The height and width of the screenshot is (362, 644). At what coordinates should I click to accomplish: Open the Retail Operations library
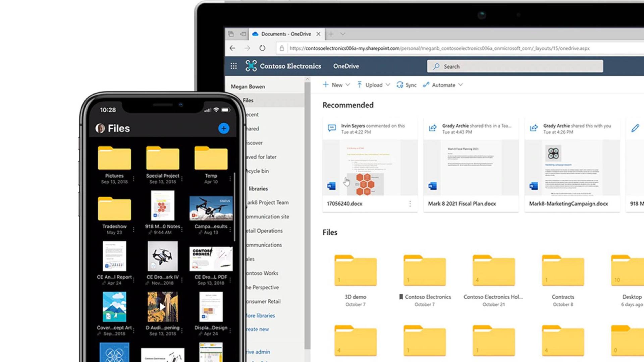coord(265,231)
